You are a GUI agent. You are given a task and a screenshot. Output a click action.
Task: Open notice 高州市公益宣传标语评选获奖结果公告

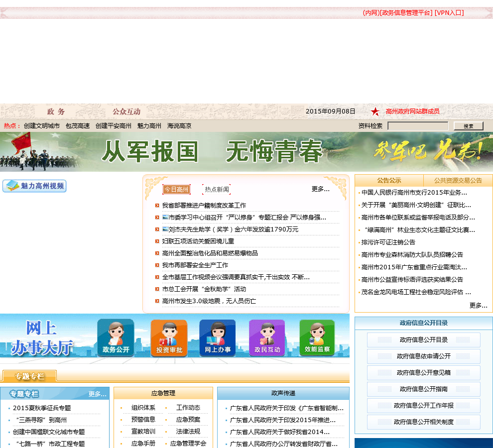coord(412,279)
